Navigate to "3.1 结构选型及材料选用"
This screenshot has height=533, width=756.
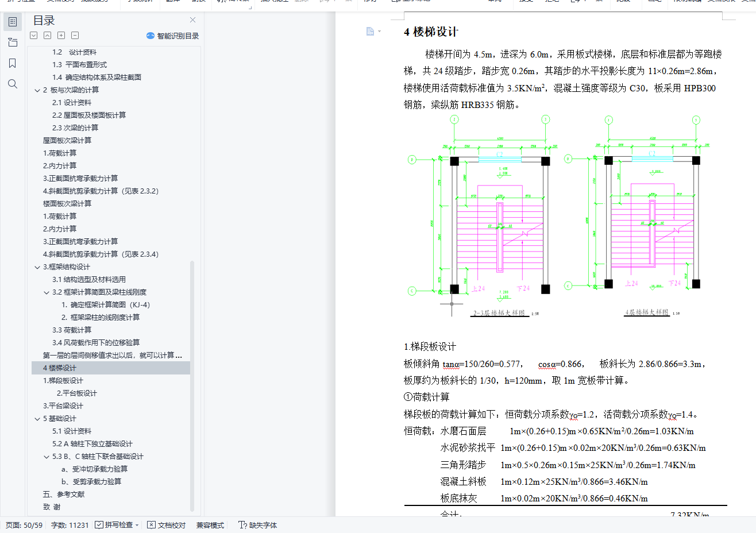[x=89, y=280]
